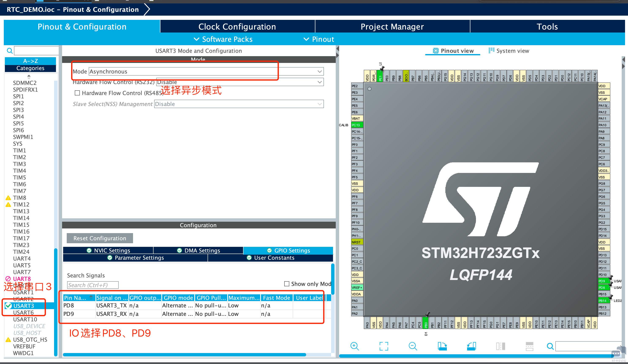Image resolution: width=628 pixels, height=364 pixels.
Task: Select the BOOT0 pin
Action: 406,76
